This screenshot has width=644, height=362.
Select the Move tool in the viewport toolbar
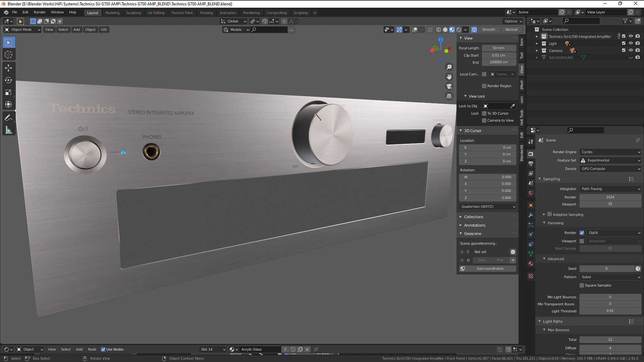coord(9,68)
